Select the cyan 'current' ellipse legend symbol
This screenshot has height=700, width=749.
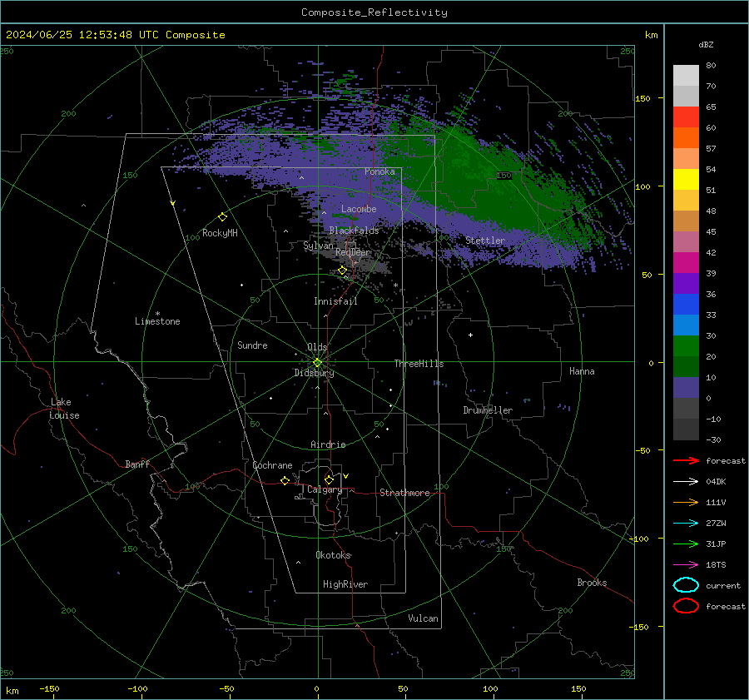686,585
